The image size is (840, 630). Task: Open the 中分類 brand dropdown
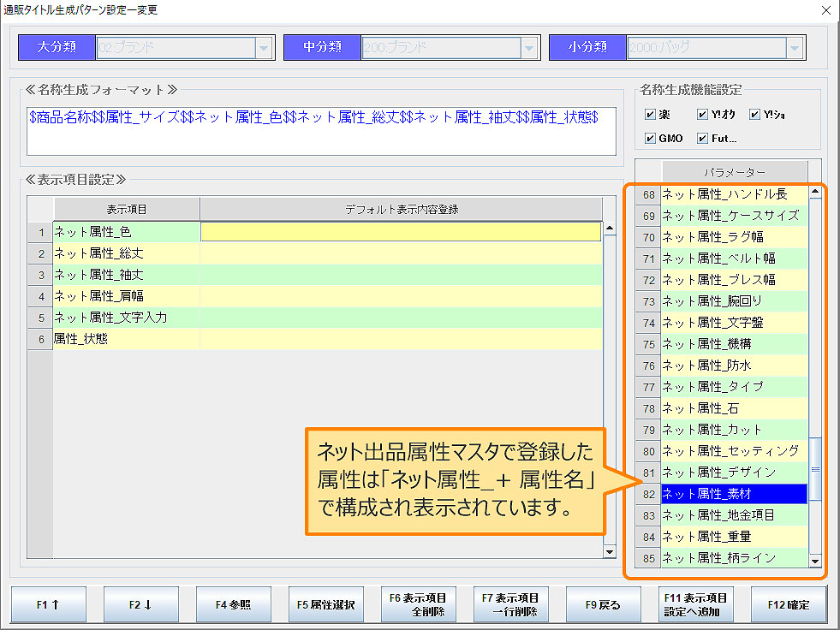click(x=528, y=47)
